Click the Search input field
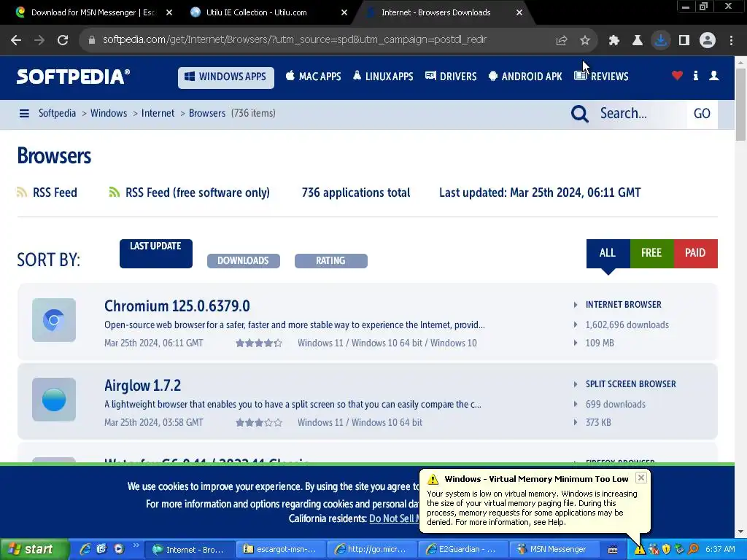747x560 pixels. 641,114
